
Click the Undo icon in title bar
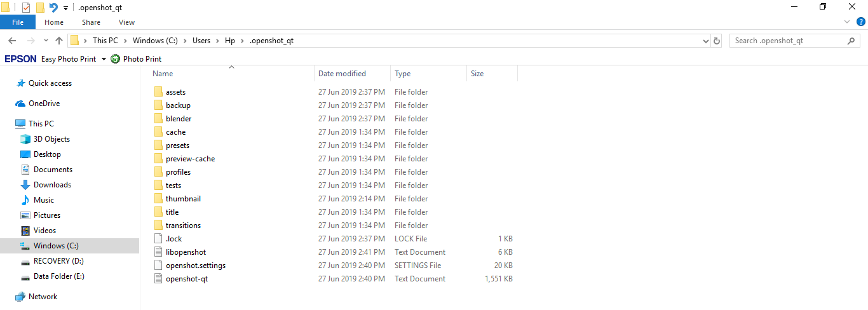(x=53, y=8)
